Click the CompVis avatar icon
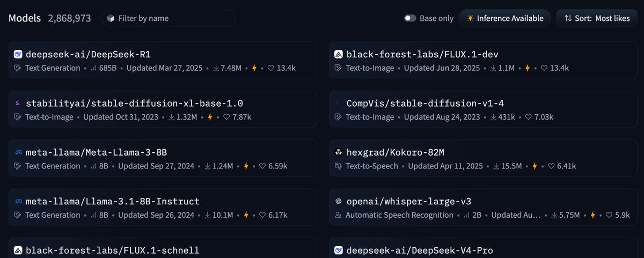Image resolution: width=644 pixels, height=258 pixels. pyautogui.click(x=338, y=103)
